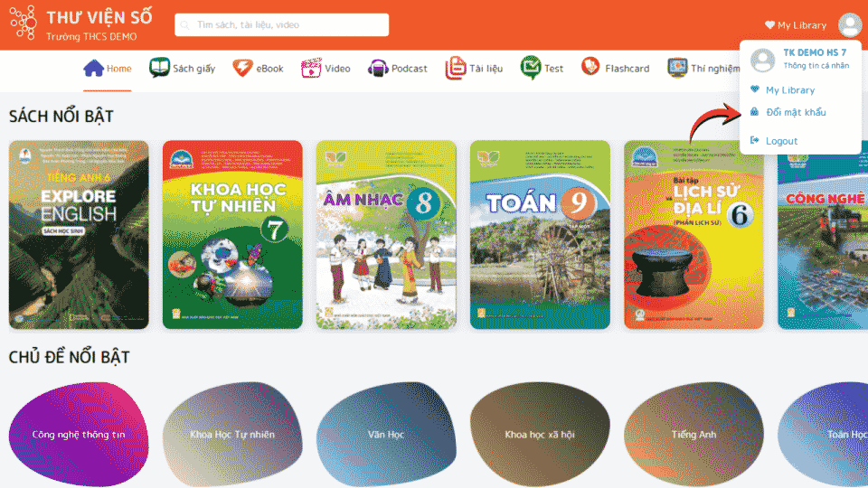Image resolution: width=868 pixels, height=488 pixels.
Task: Select My Library in dropdown menu
Action: [789, 90]
